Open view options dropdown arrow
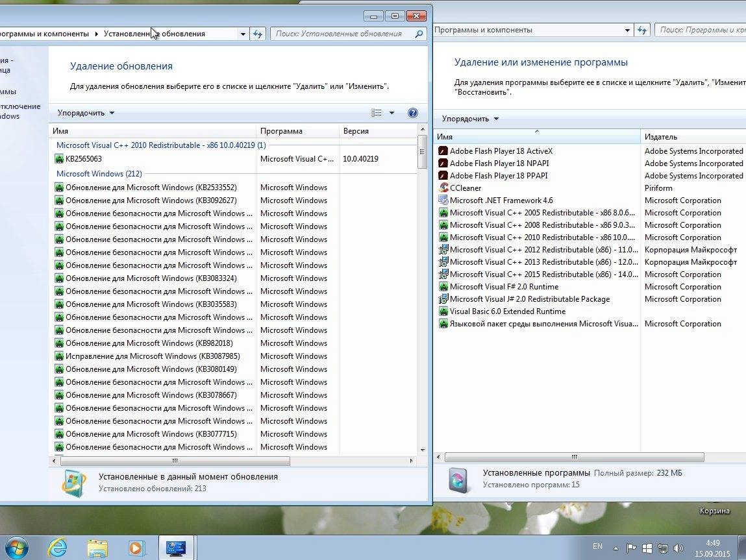This screenshot has height=560, width=746. point(392,113)
